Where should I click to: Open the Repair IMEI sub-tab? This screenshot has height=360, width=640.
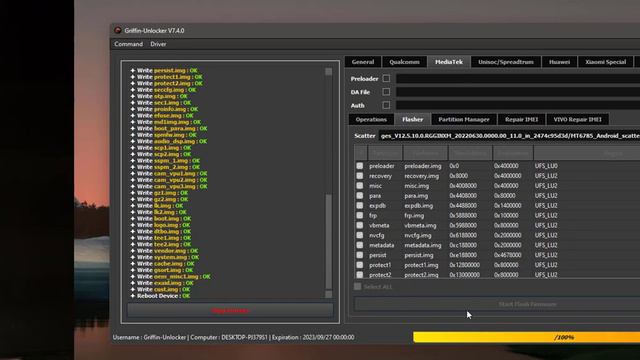tap(521, 120)
